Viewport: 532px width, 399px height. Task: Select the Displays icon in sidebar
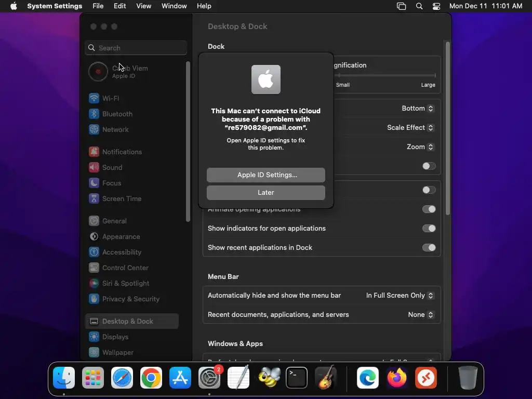(x=94, y=337)
